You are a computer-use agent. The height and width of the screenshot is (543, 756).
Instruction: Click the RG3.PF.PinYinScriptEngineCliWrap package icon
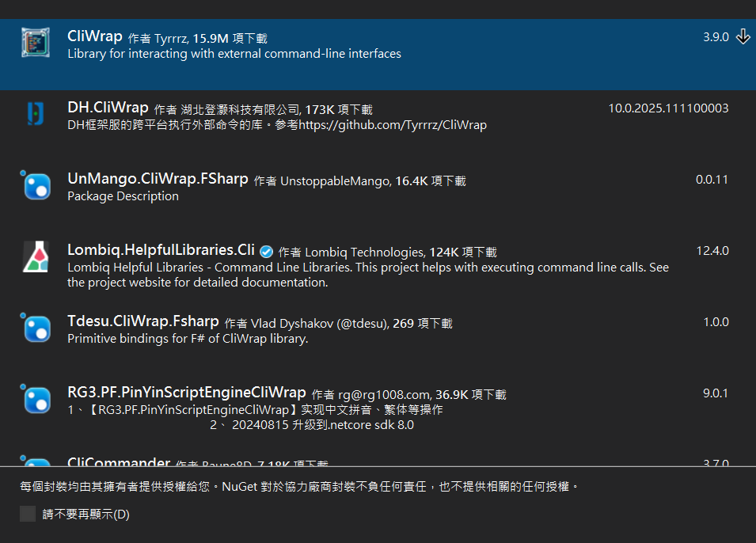coord(36,399)
